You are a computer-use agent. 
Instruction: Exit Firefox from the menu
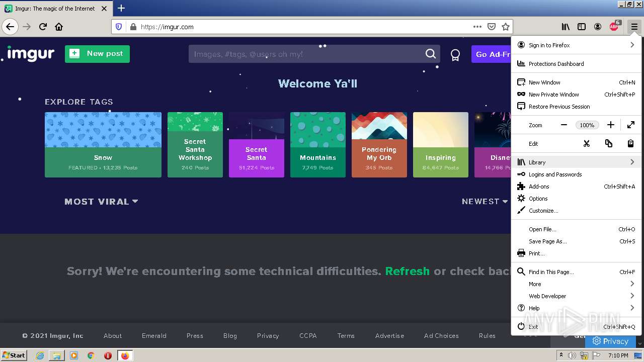click(x=577, y=327)
